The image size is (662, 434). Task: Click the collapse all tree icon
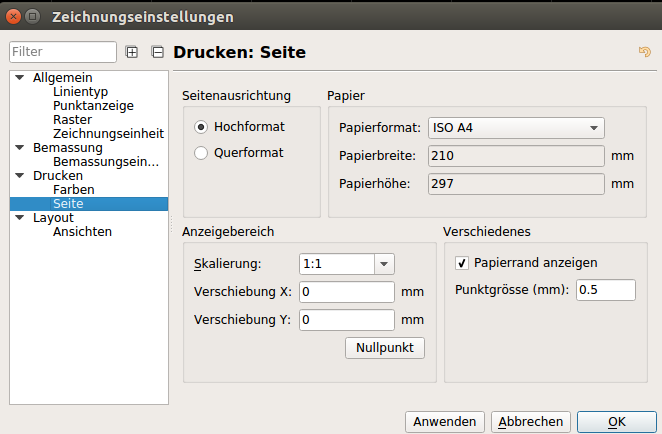pyautogui.click(x=157, y=52)
